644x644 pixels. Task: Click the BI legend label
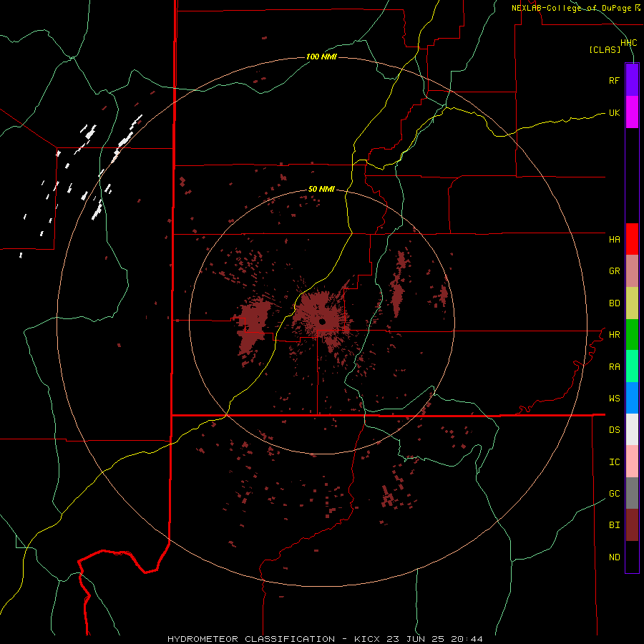point(614,525)
